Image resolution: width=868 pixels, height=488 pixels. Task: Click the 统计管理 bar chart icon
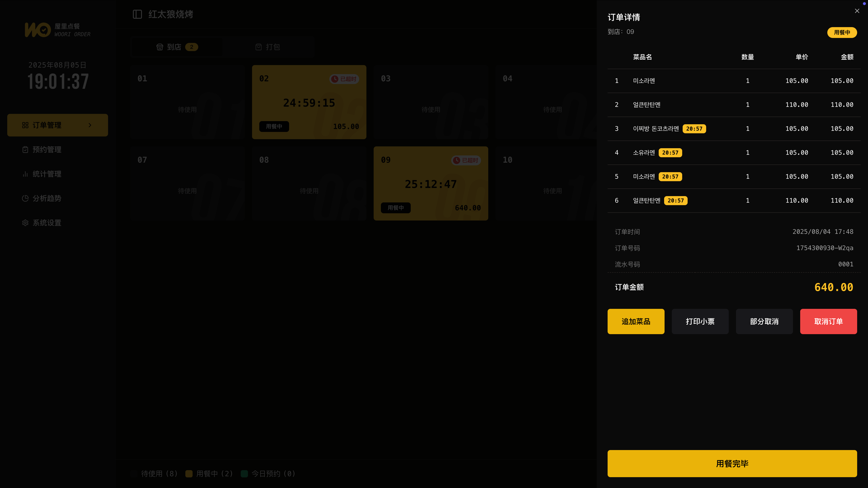[25, 174]
